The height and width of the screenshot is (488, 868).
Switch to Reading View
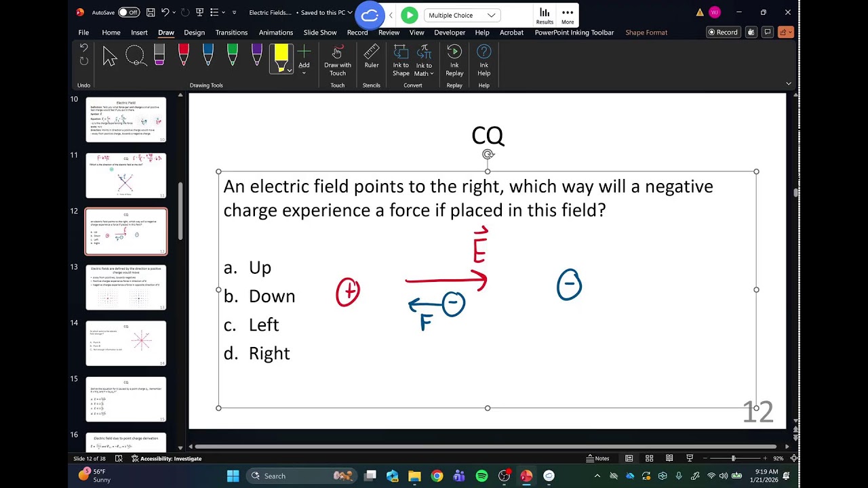(x=669, y=458)
